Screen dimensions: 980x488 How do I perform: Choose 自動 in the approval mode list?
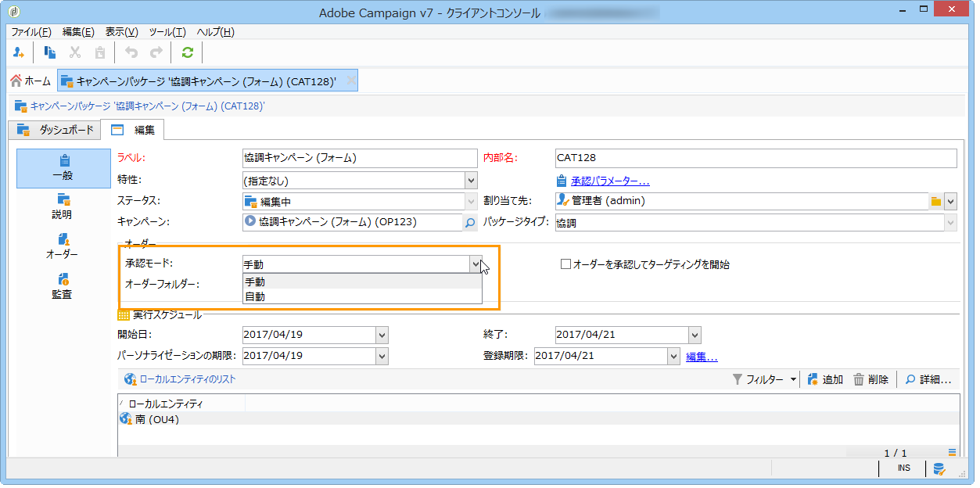(362, 296)
